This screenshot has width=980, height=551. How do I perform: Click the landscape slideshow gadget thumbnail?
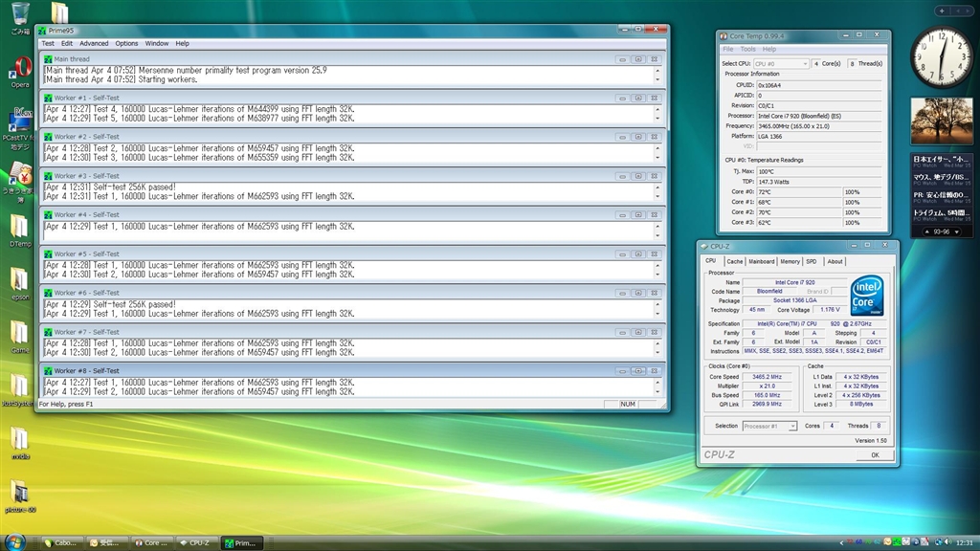pos(941,120)
